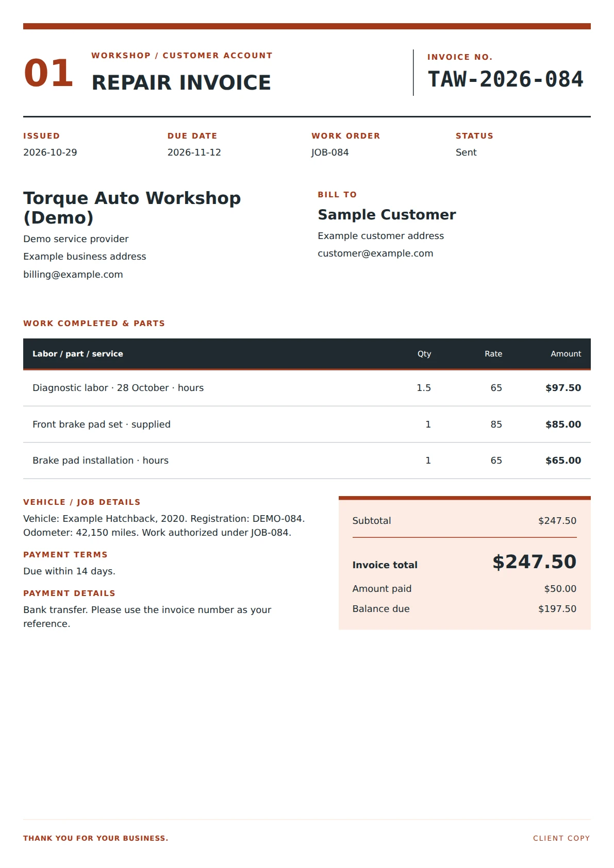Click the BILL TO label
This screenshot has width=614, height=868.
(337, 195)
